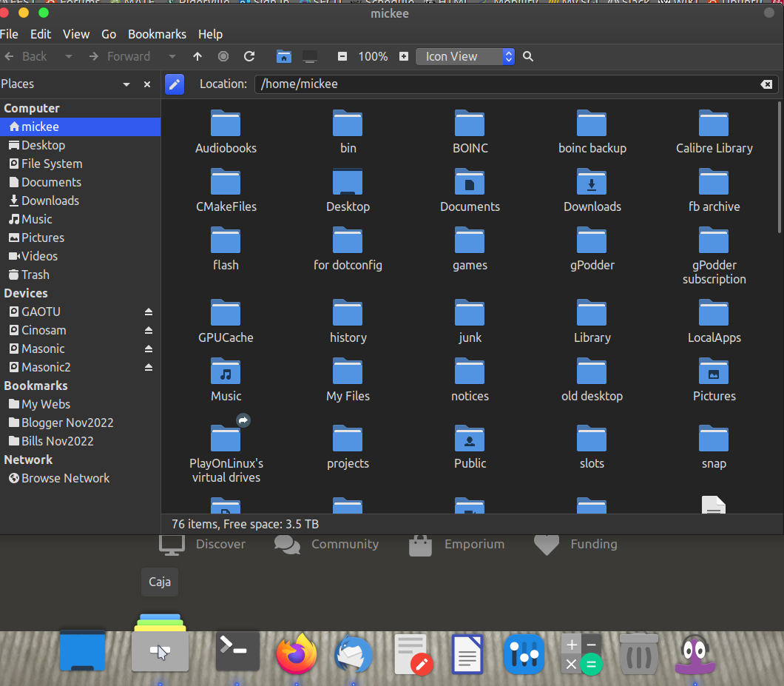Screen dimensions: 784x686
Task: Open the Help menu
Action: pyautogui.click(x=210, y=34)
